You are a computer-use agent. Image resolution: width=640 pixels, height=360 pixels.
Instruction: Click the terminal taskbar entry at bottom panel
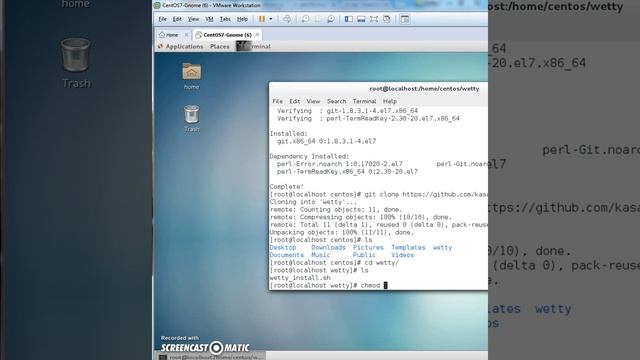[x=211, y=357]
